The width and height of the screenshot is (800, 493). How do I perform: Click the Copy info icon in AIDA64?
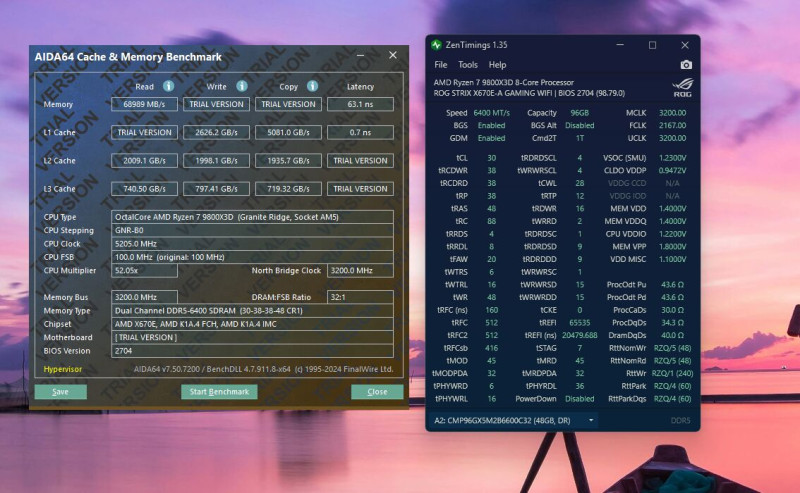click(x=313, y=86)
